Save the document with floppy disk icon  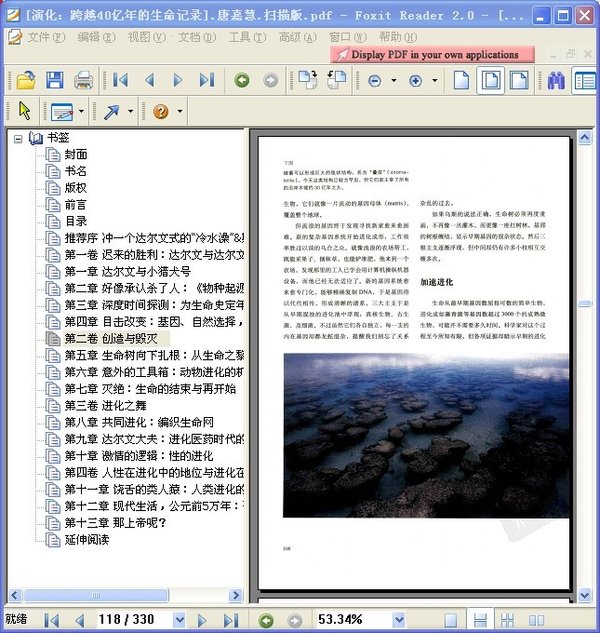coord(55,80)
